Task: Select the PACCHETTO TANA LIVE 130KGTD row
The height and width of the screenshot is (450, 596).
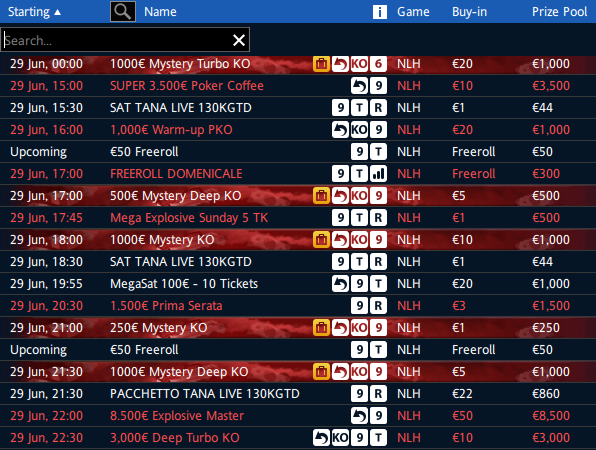Action: [298, 394]
